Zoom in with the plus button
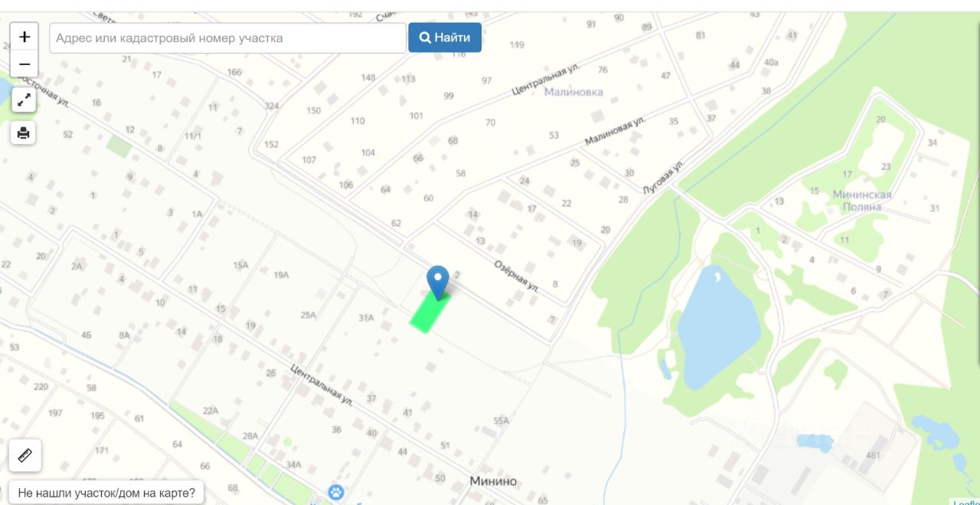980x505 pixels. pyautogui.click(x=24, y=36)
